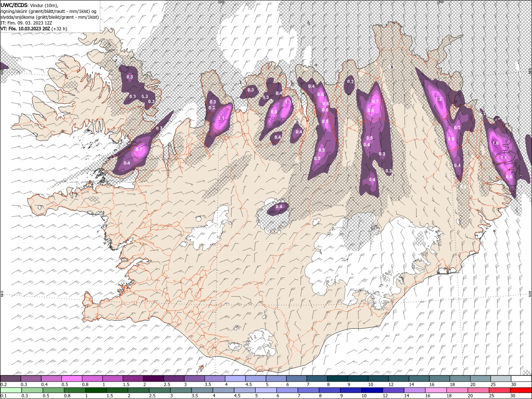Click the 'IT: Fim. 09. 03. 2023 12Z' line
The width and height of the screenshot is (532, 399).
coord(26,23)
